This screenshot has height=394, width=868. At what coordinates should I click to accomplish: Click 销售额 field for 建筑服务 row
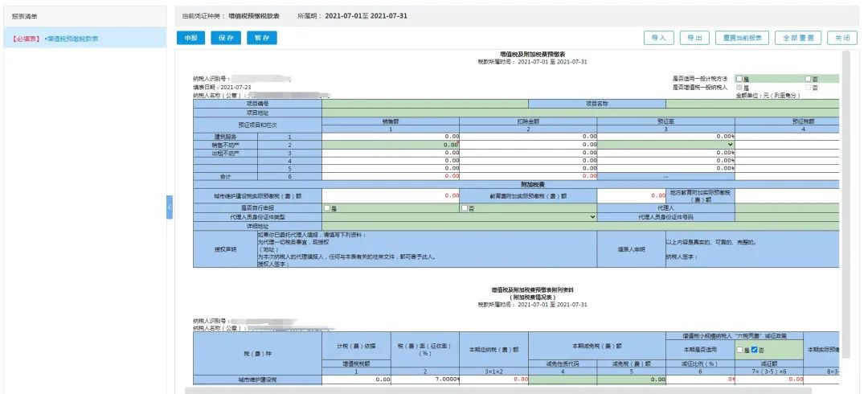pyautogui.click(x=391, y=137)
